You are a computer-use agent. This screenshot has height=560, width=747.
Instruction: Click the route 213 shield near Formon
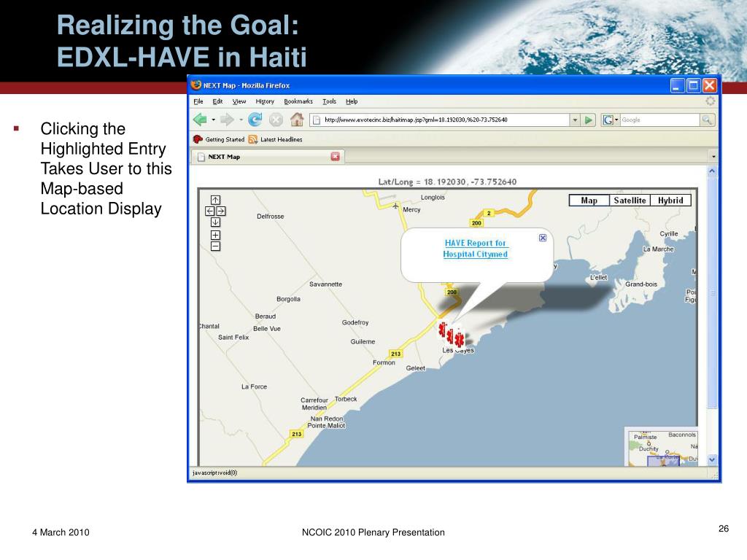coord(396,354)
